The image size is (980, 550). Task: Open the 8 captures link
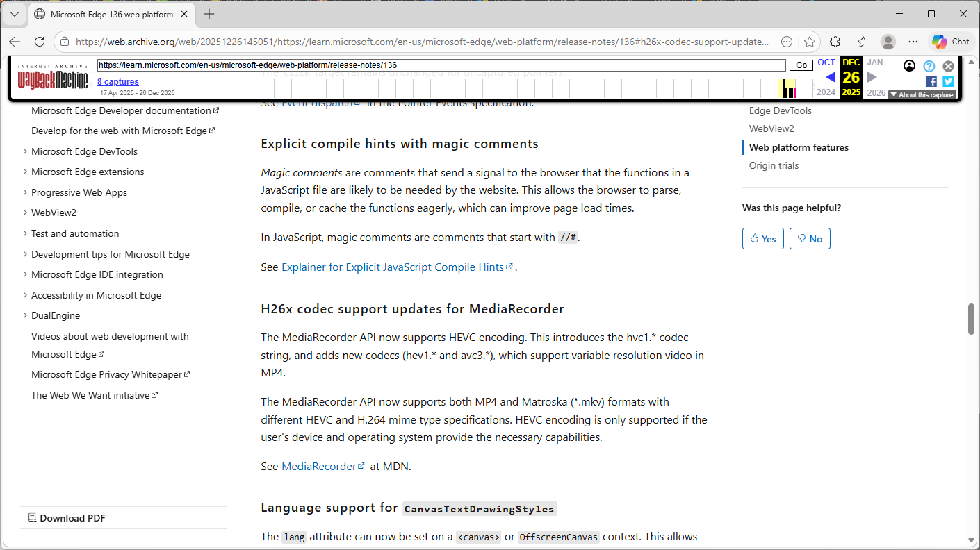pos(118,82)
